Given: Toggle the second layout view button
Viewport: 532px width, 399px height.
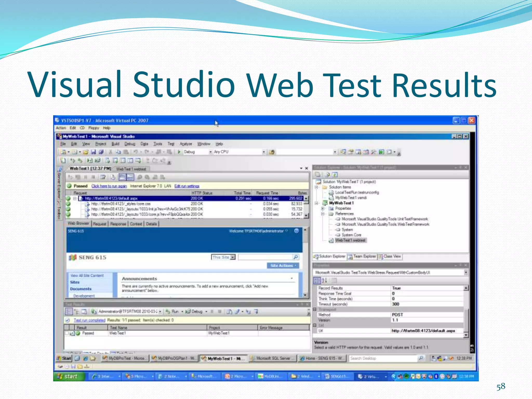Looking at the screenshot, I should point(130,177).
